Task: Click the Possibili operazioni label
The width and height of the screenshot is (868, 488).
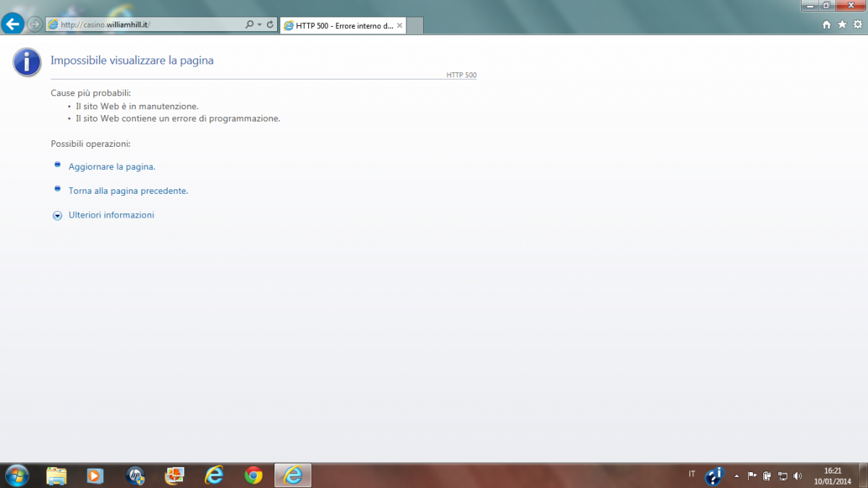Action: pos(90,144)
